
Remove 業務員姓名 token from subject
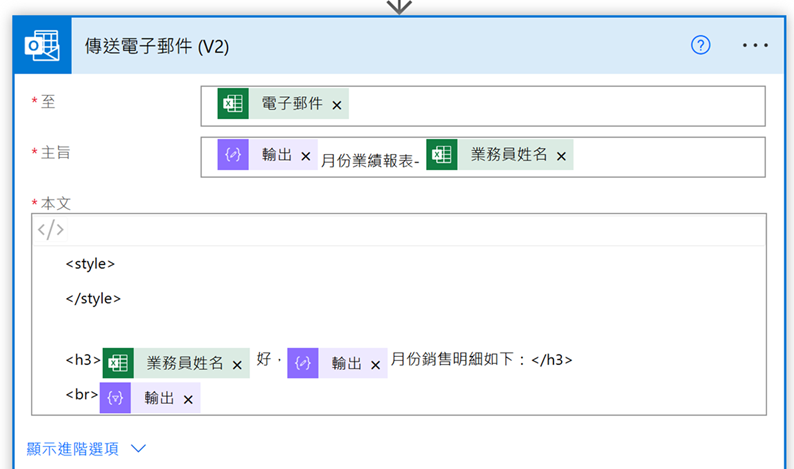(561, 156)
